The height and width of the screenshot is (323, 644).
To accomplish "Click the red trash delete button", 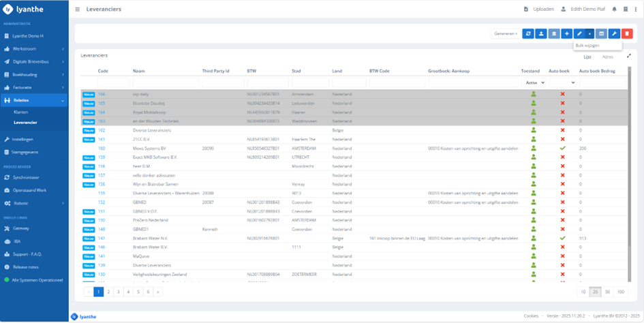I will coord(627,33).
